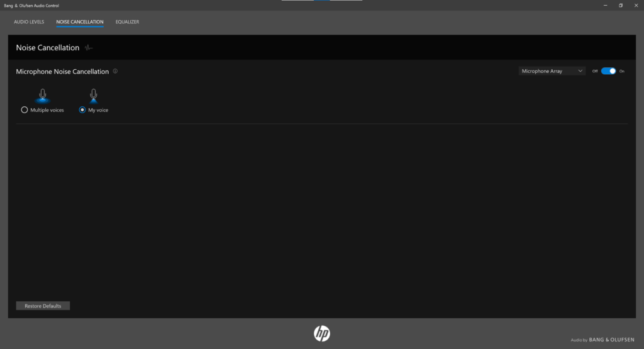Viewport: 644px width, 349px height.
Task: Select the Multiple voices radio button
Action: tap(25, 110)
